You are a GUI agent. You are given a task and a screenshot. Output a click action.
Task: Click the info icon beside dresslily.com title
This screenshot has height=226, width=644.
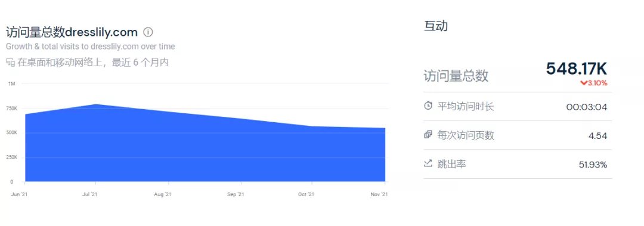tap(148, 32)
